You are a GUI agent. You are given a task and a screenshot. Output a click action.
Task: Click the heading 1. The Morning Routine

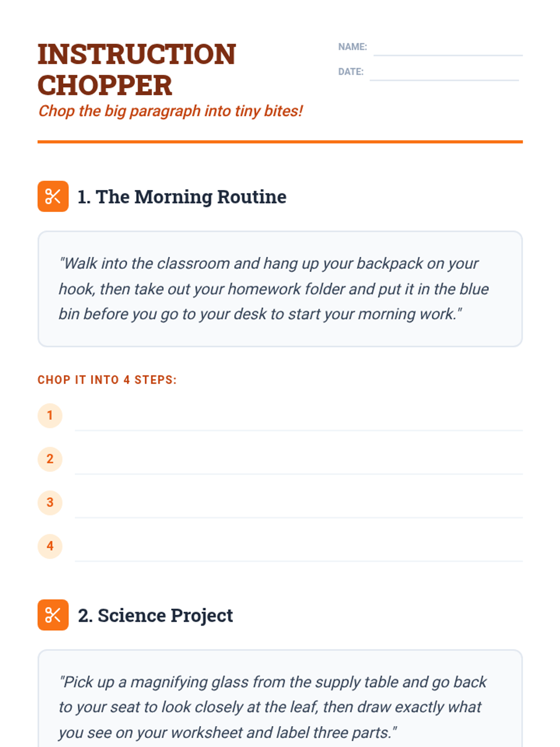(182, 197)
